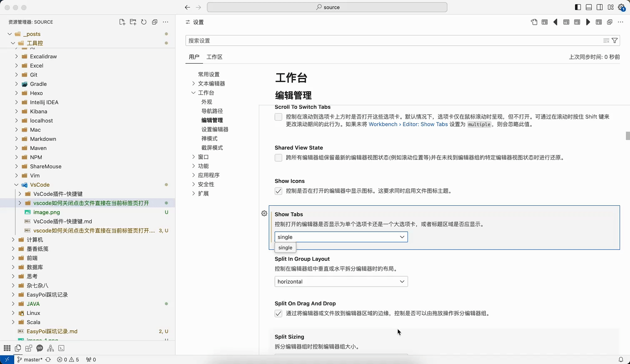Open the Split In Group Layout dropdown
This screenshot has height=364, width=630.
click(341, 282)
